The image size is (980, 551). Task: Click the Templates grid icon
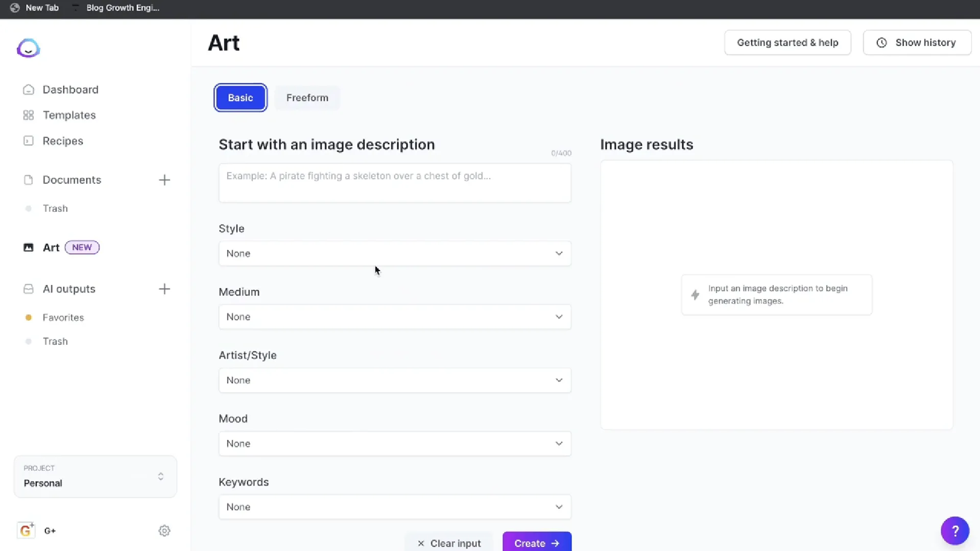(29, 115)
